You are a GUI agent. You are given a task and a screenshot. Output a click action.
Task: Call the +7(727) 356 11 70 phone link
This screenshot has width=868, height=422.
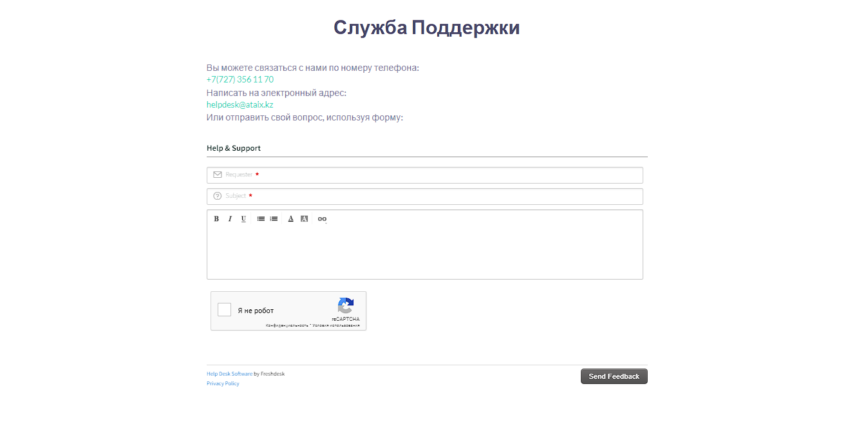click(240, 79)
